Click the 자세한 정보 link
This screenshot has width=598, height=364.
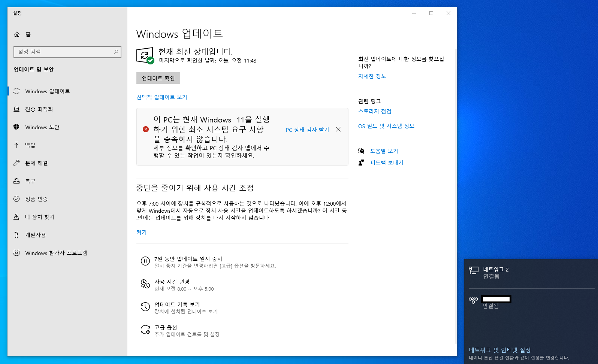pyautogui.click(x=372, y=76)
